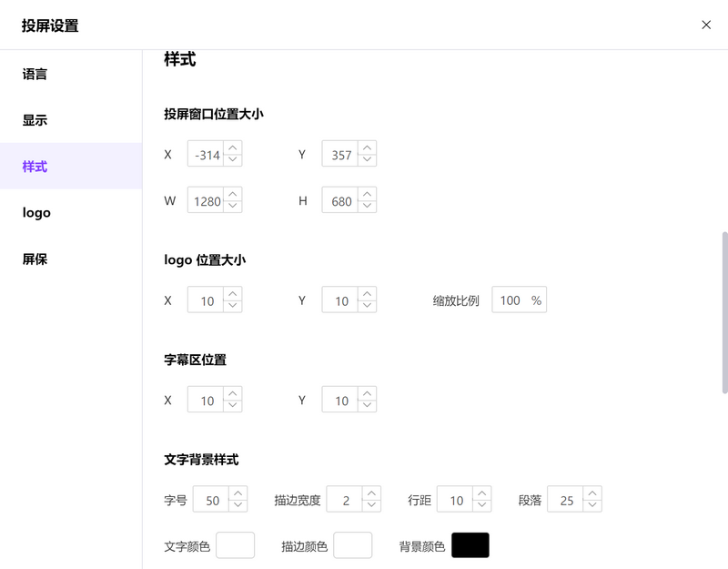Image resolution: width=728 pixels, height=569 pixels.
Task: Select the 样式 tab in sidebar
Action: (x=71, y=166)
